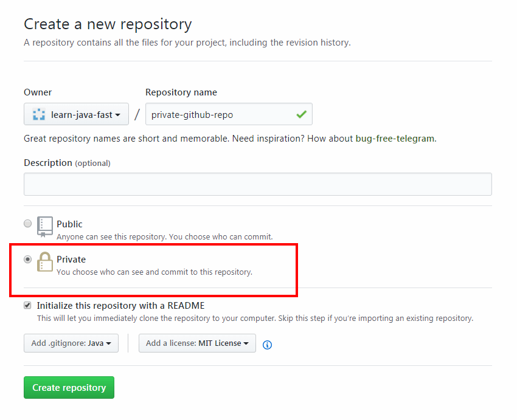The width and height of the screenshot is (517, 420).
Task: Open the Add .gitignore: Java dropdown
Action: pyautogui.click(x=71, y=343)
